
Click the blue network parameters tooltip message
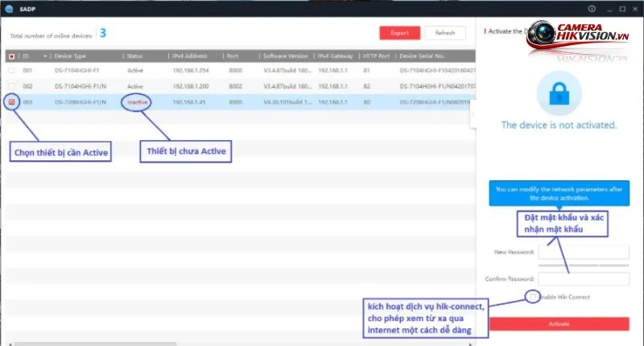[x=559, y=193]
